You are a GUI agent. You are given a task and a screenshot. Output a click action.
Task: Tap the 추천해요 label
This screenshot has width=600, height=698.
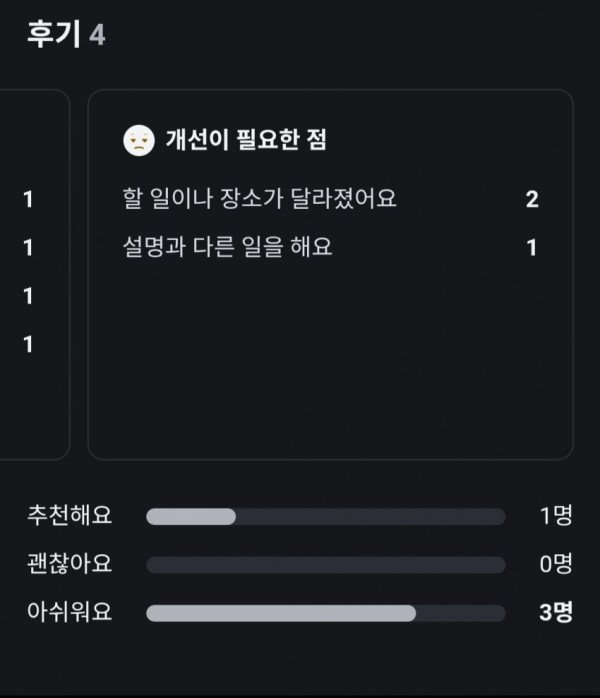pyautogui.click(x=70, y=516)
